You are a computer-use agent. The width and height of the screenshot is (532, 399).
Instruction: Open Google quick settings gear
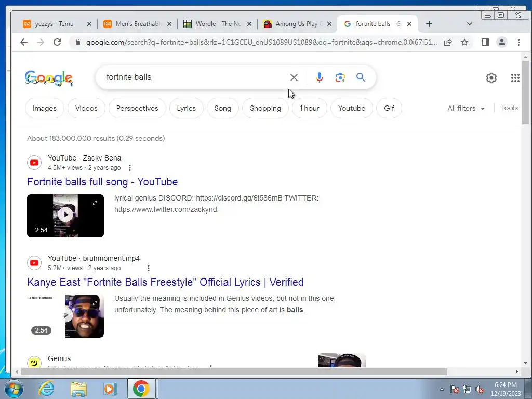pos(491,78)
